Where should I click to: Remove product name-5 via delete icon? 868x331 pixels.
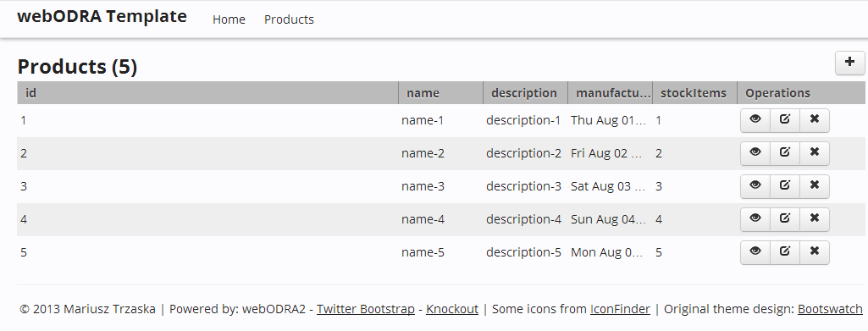point(815,252)
